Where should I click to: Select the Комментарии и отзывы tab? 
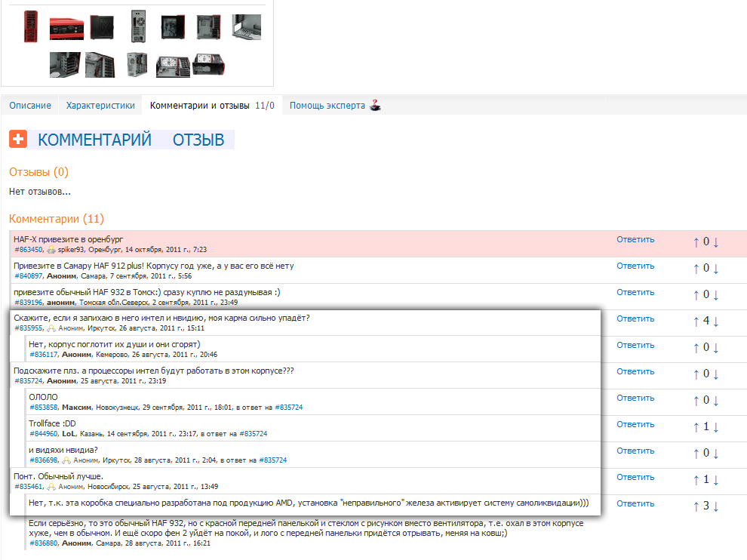200,106
